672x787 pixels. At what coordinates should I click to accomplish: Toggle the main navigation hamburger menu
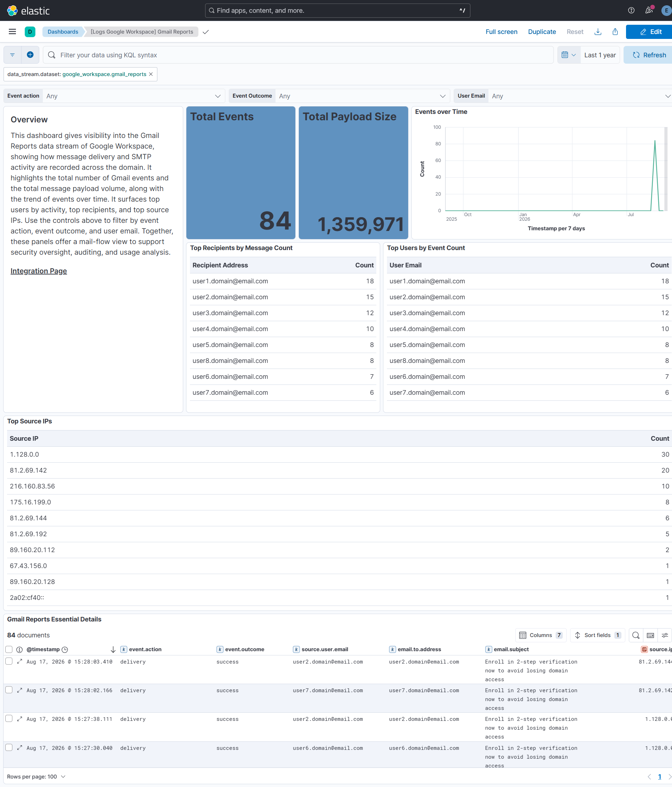point(12,31)
